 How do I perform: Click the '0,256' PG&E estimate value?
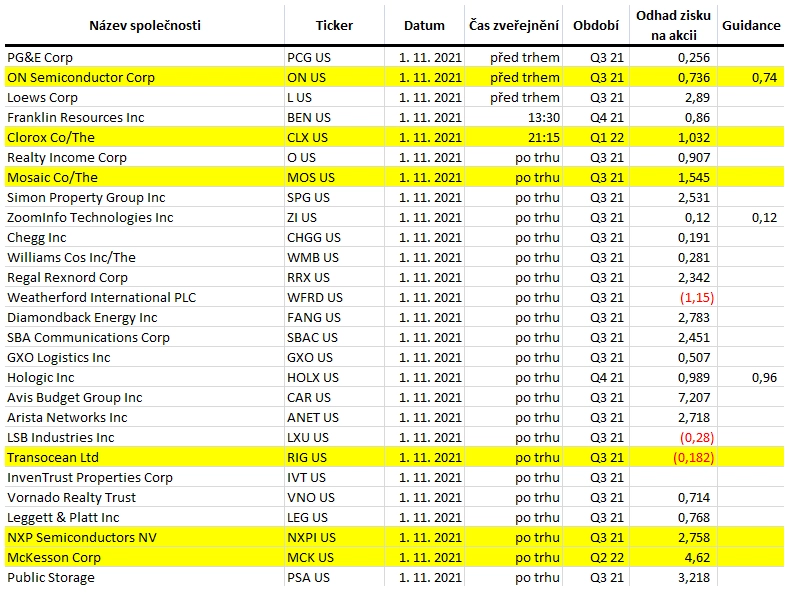click(673, 57)
